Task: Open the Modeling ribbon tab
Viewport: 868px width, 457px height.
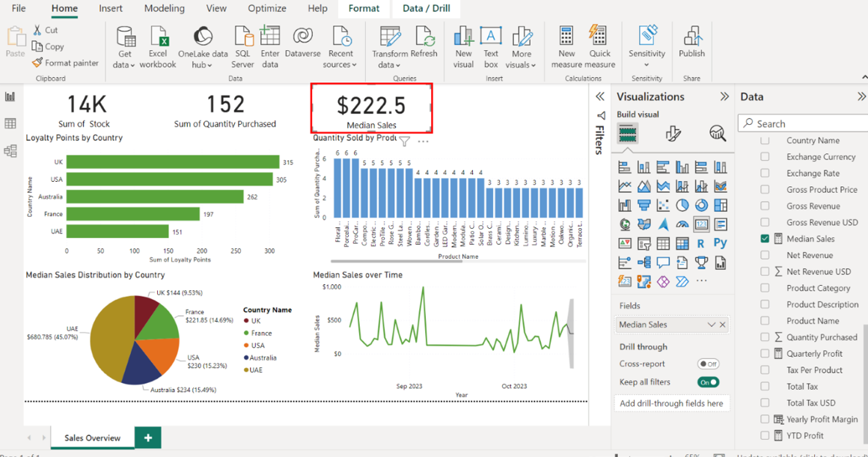Action: tap(163, 9)
